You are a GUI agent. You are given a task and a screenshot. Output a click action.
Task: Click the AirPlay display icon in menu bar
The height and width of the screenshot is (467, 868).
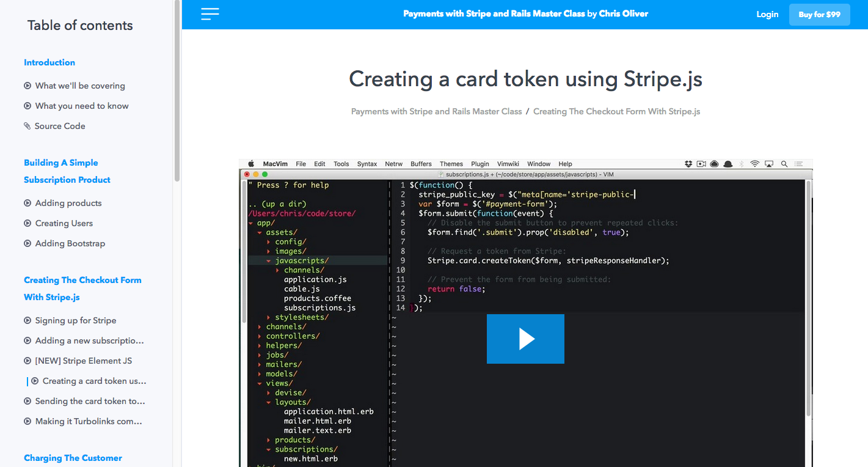pos(769,164)
